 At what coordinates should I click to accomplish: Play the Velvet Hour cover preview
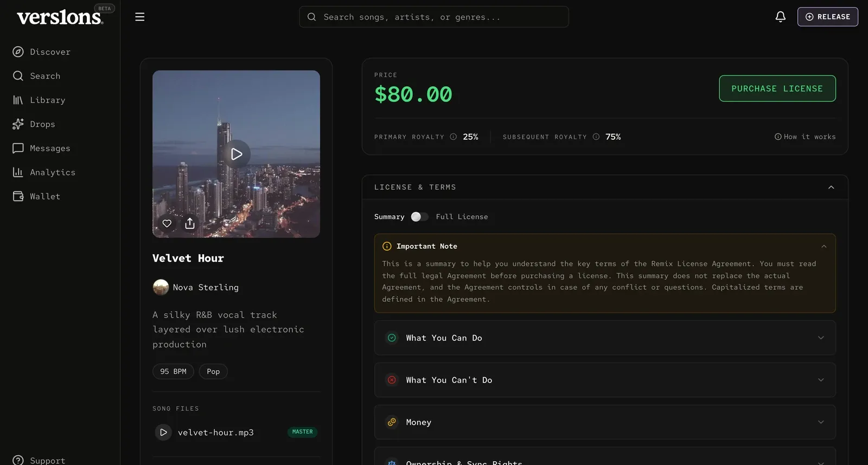[x=236, y=154]
